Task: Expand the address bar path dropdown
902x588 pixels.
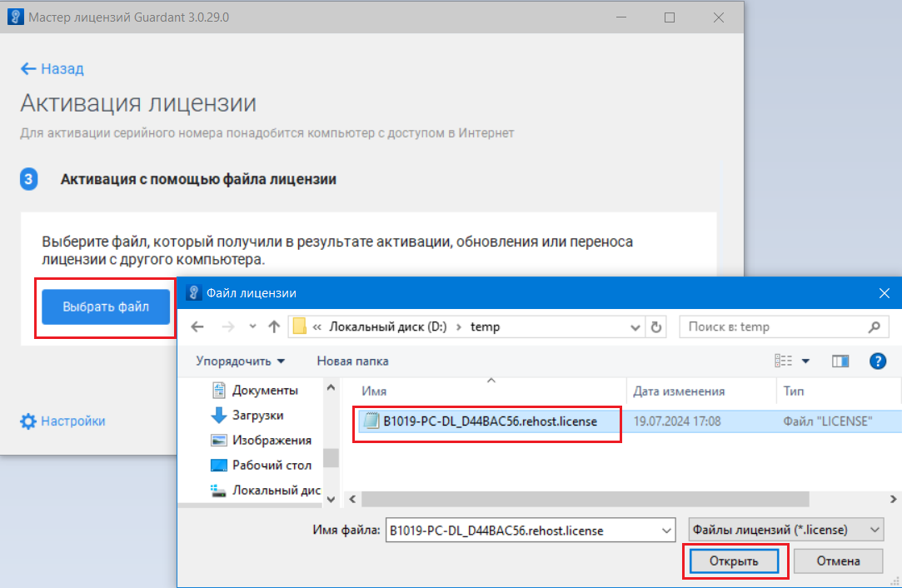Action: click(635, 327)
